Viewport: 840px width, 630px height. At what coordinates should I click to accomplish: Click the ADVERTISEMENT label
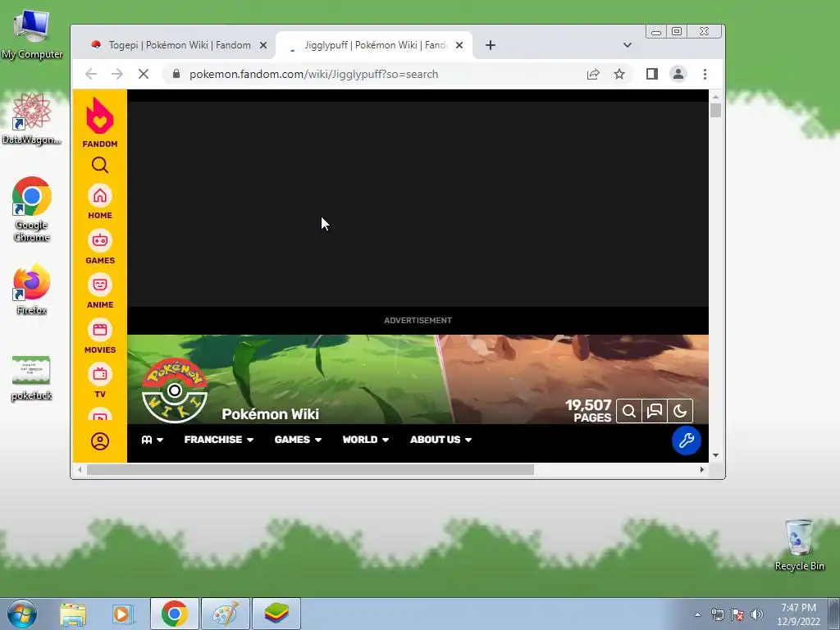click(x=418, y=321)
